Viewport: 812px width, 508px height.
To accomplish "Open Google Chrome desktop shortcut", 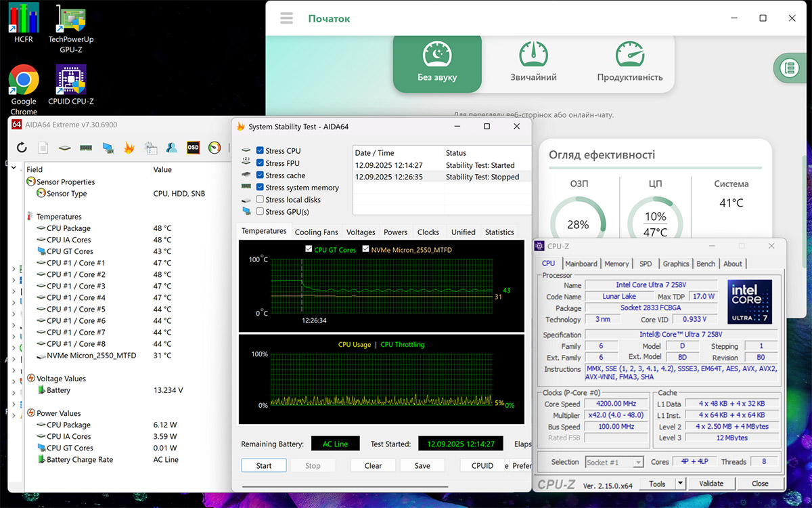I will 24,90.
